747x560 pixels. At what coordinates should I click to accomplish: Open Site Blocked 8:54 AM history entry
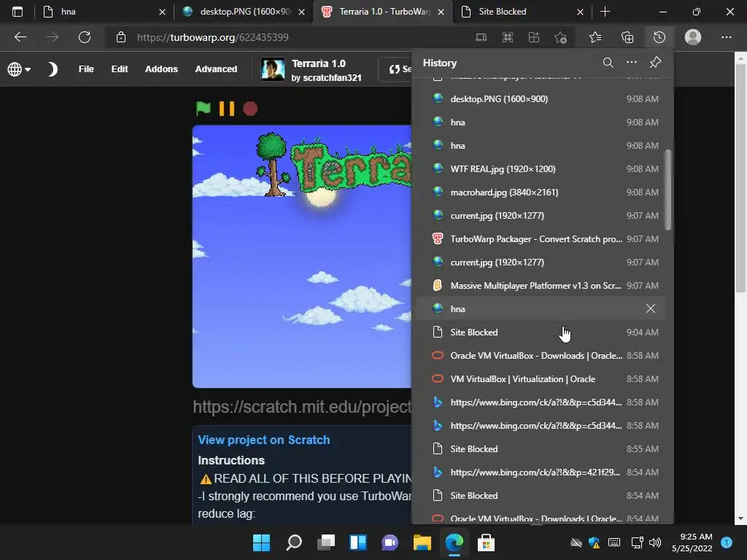(541, 496)
